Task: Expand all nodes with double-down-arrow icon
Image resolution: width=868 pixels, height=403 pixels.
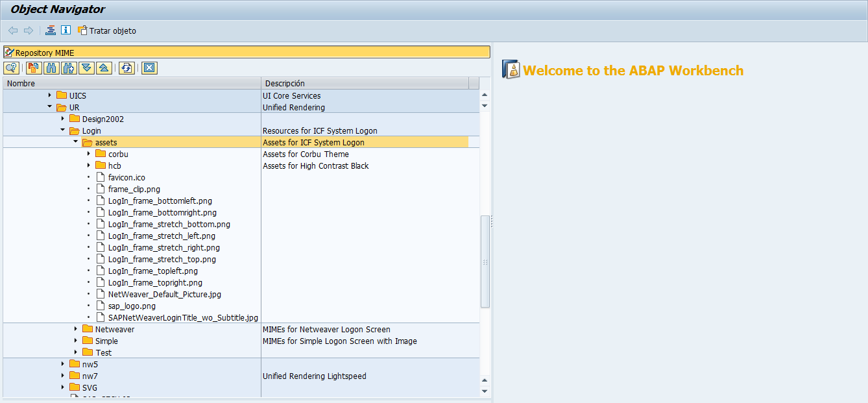Action: tap(86, 67)
